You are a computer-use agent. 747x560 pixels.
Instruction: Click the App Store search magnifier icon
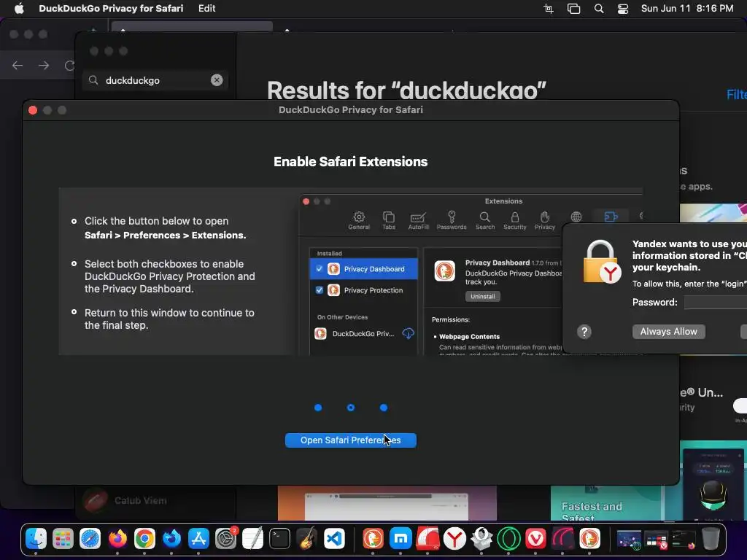pyautogui.click(x=93, y=80)
